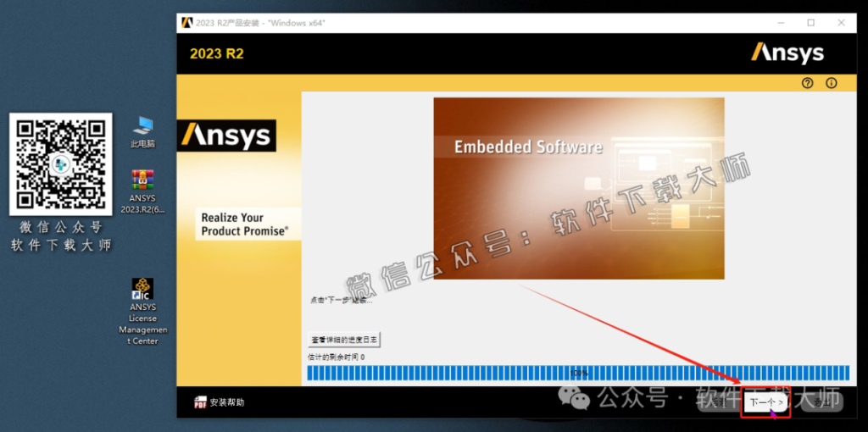
Task: Click the Ansys logo in title header
Action: [787, 53]
